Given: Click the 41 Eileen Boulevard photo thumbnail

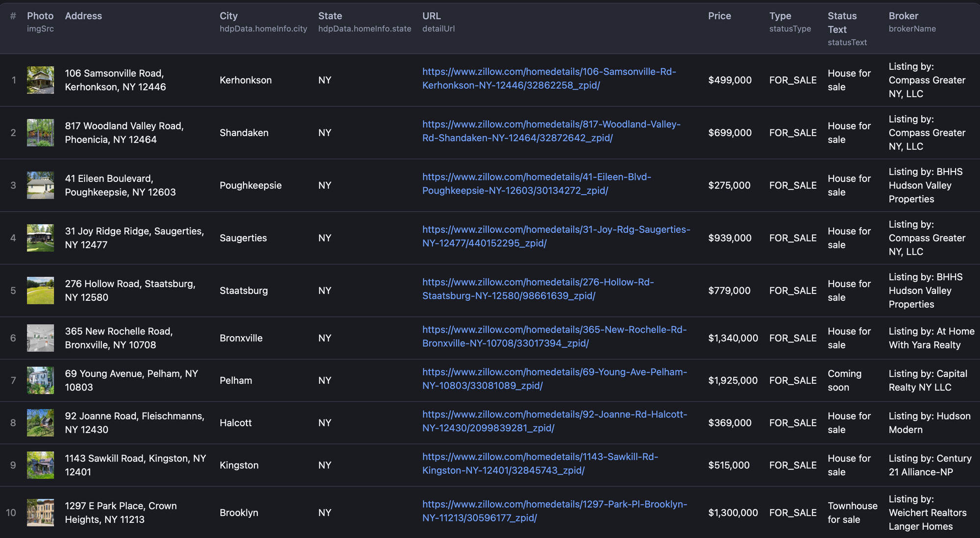Looking at the screenshot, I should 40,185.
